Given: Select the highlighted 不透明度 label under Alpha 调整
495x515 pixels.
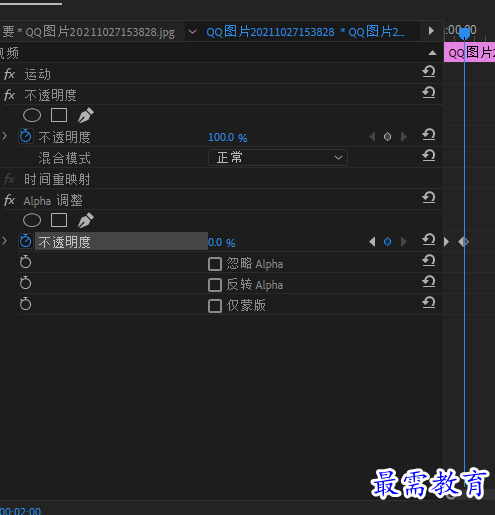Looking at the screenshot, I should tap(64, 242).
